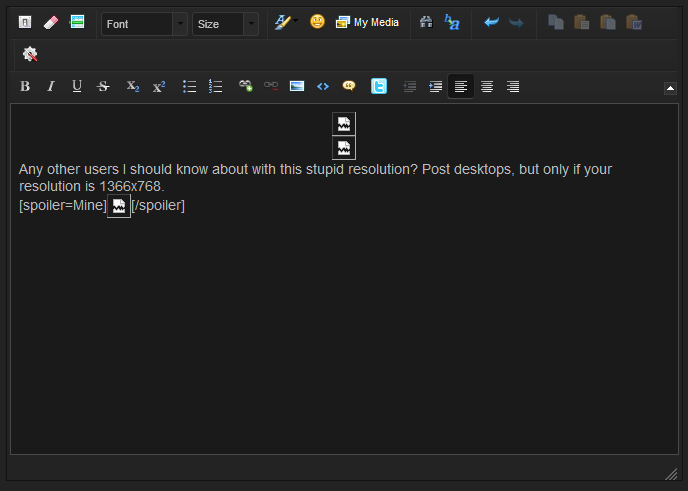Click the Paste clipboard icon

click(582, 22)
